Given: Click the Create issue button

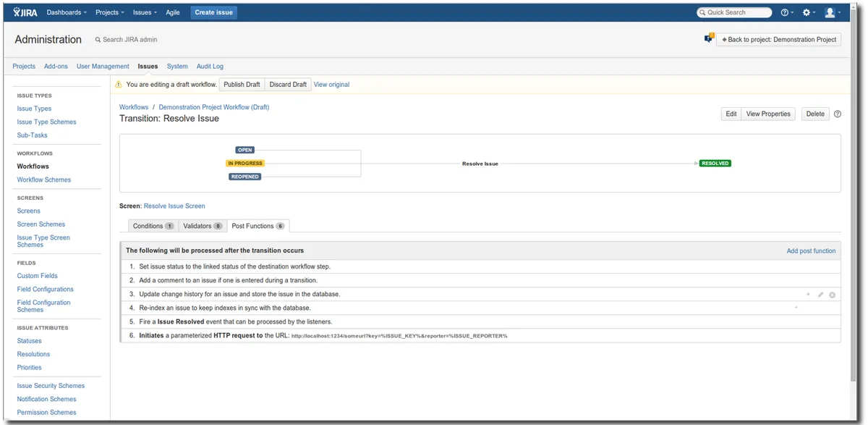Looking at the screenshot, I should (214, 12).
